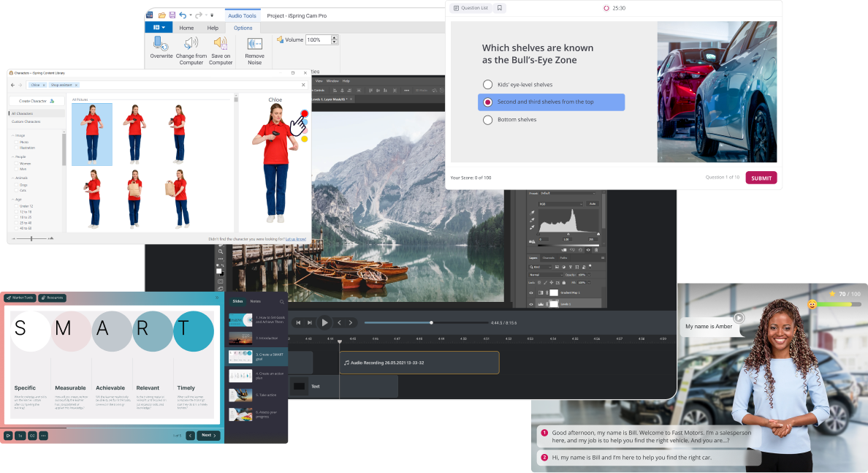Enable the Women character filter
This screenshot has height=473, width=868.
tap(16, 163)
